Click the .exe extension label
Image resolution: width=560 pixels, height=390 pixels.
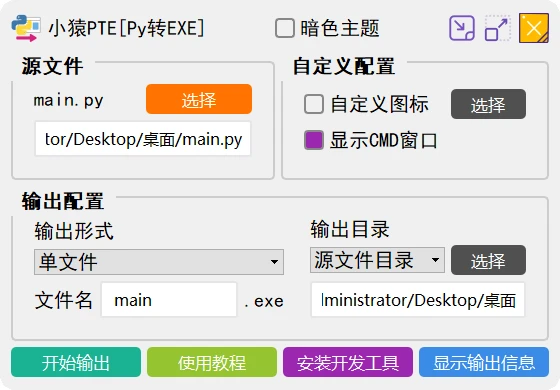pos(264,301)
